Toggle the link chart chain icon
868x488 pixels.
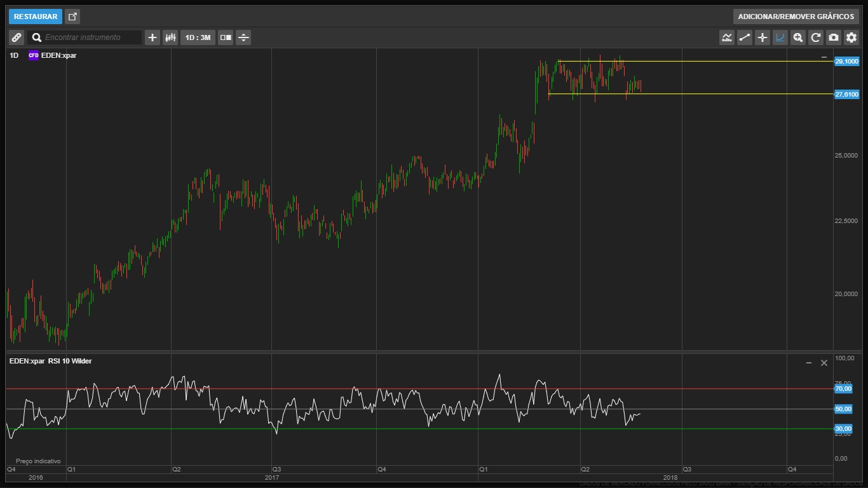(17, 37)
